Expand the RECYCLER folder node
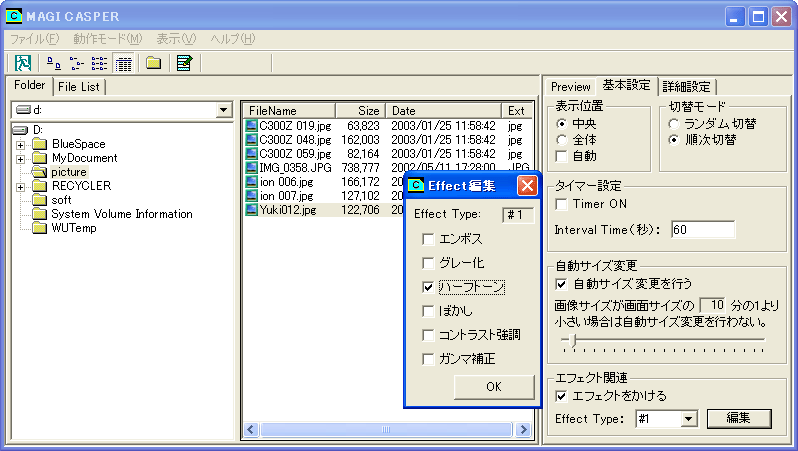The width and height of the screenshot is (798, 451). point(20,187)
